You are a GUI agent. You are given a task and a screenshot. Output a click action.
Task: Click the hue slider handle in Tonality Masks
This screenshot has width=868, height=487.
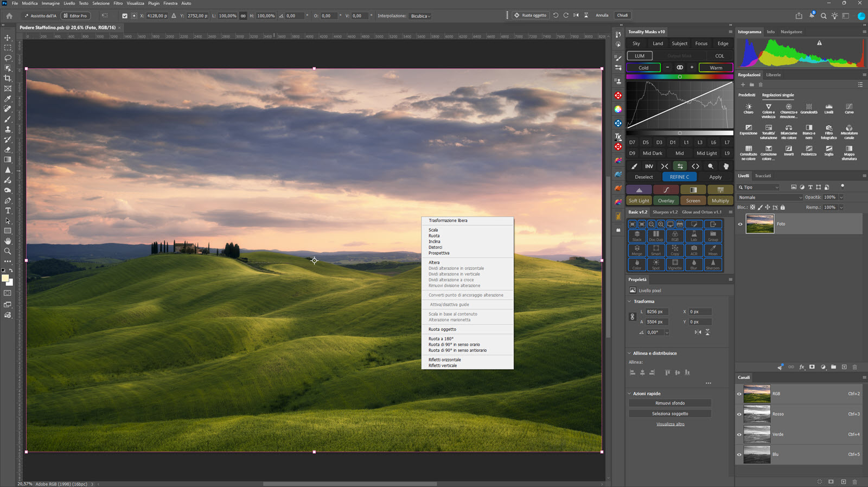click(680, 77)
